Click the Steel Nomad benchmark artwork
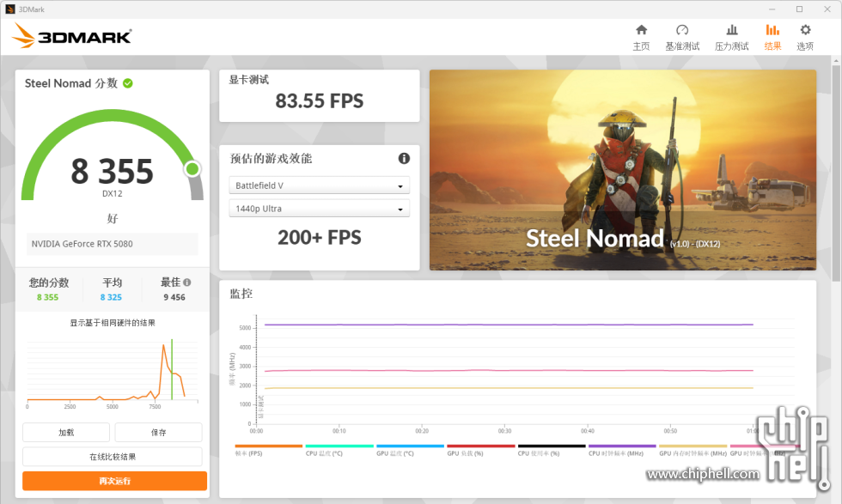This screenshot has width=842, height=504. coord(622,170)
